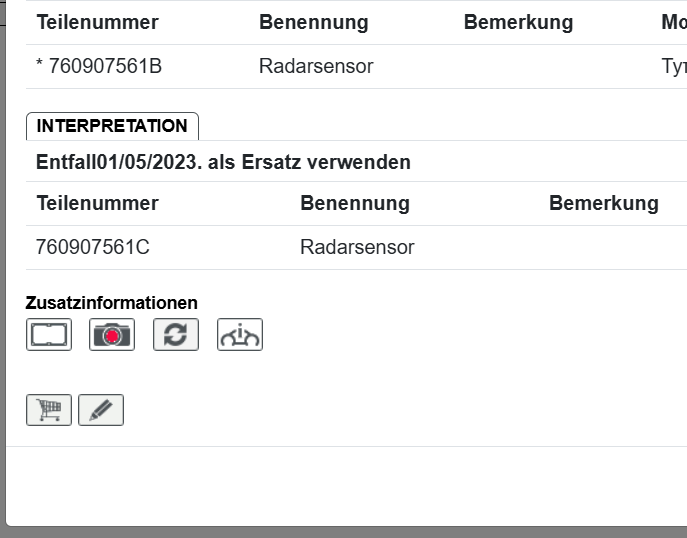The image size is (687, 538).
Task: Click part number 760907561B in top table
Action: tap(104, 67)
